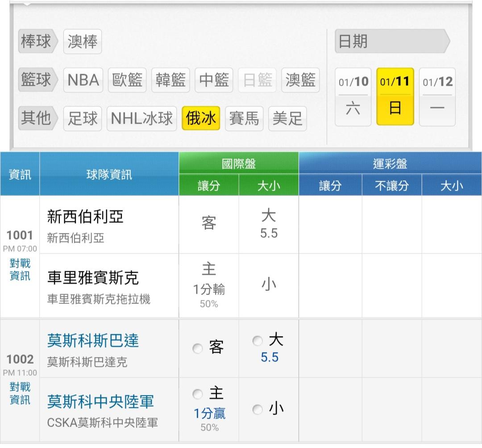Open the 澳籃 league button
The height and width of the screenshot is (448, 482).
coord(300,80)
